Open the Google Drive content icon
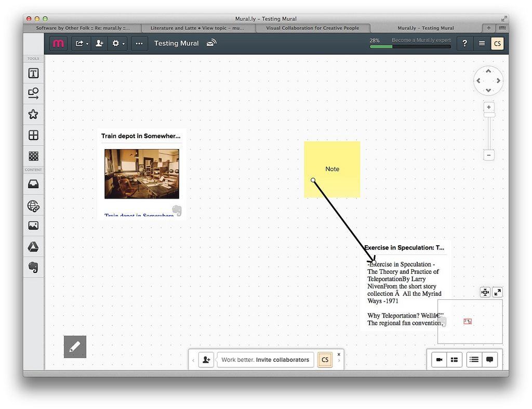532x409 pixels. [x=33, y=247]
